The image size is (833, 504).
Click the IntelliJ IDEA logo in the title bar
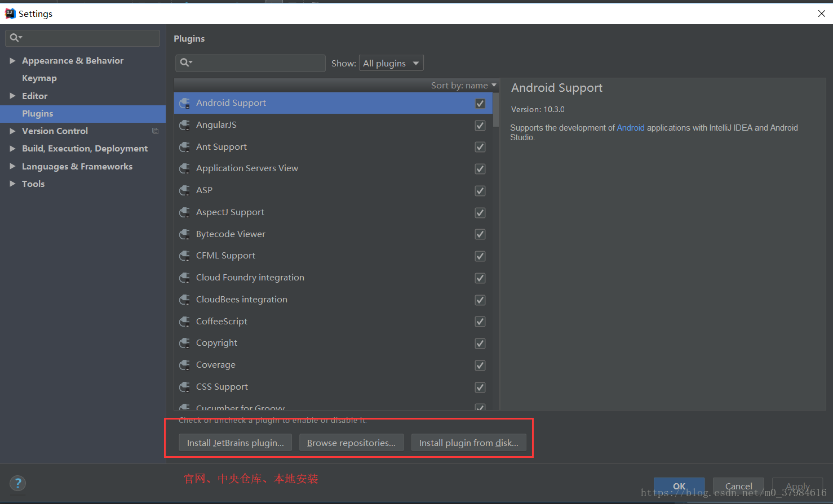pyautogui.click(x=10, y=14)
